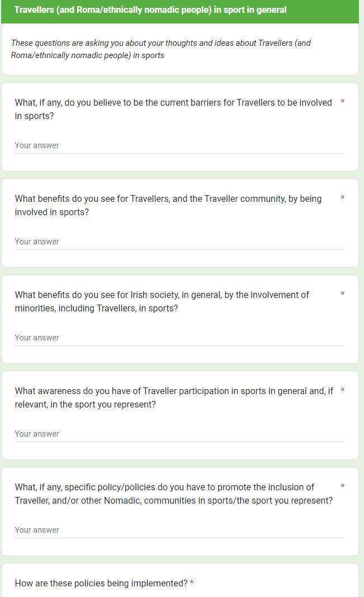364x597 pixels.
Task: Click the green section header title
Action: pos(150,10)
